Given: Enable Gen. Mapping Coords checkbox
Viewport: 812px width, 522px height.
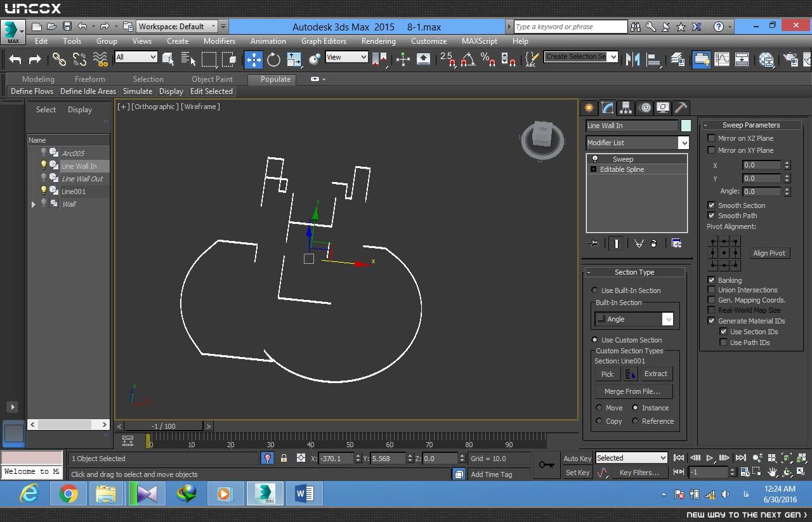Looking at the screenshot, I should tap(711, 300).
